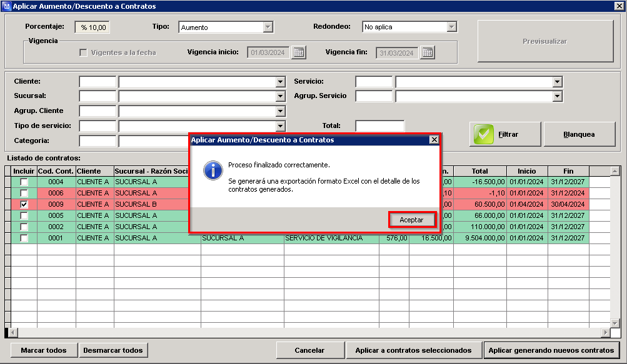Click the Previsualizar button
Viewport: 627px width, 364px height.
pyautogui.click(x=545, y=41)
